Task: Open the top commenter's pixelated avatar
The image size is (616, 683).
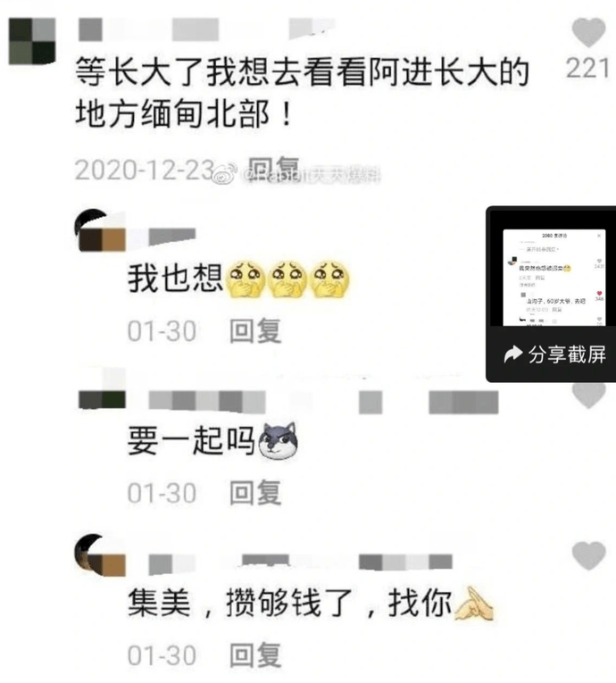Action: tap(32, 41)
